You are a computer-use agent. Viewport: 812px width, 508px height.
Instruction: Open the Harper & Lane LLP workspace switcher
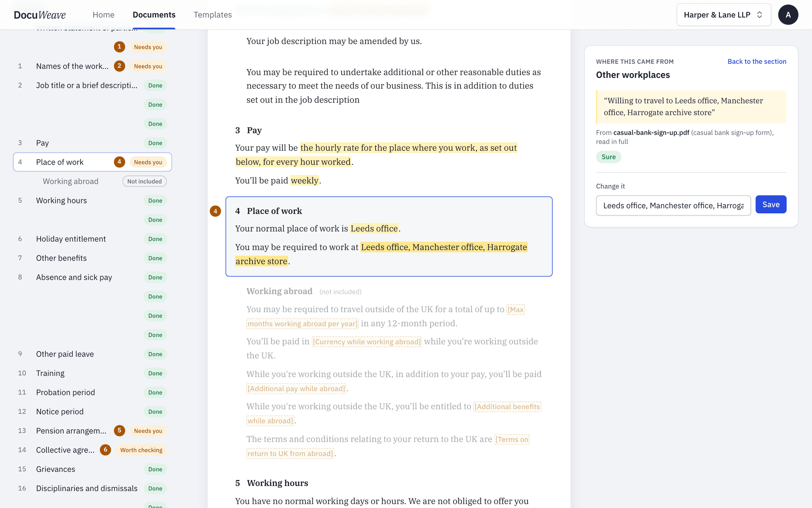[x=723, y=15]
